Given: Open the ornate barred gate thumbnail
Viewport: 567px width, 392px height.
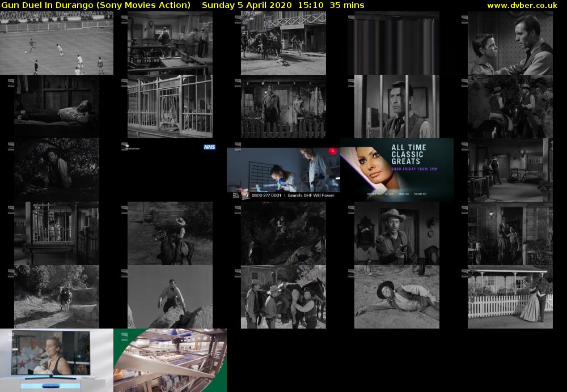Looking at the screenshot, I should point(170,106).
